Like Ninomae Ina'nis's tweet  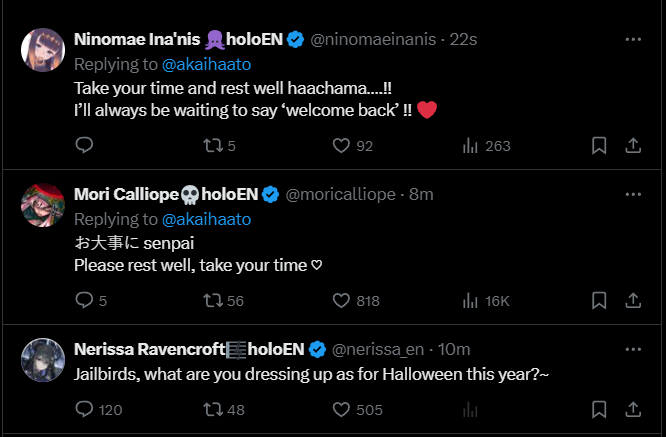[342, 146]
